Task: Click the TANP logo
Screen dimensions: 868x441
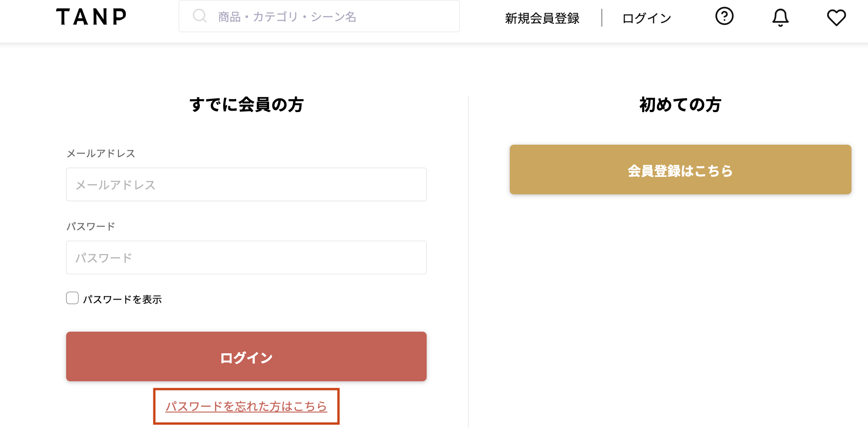Action: (x=91, y=16)
